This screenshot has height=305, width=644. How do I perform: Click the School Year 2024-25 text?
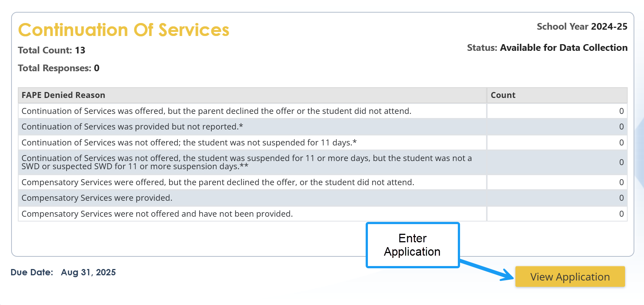(x=582, y=27)
